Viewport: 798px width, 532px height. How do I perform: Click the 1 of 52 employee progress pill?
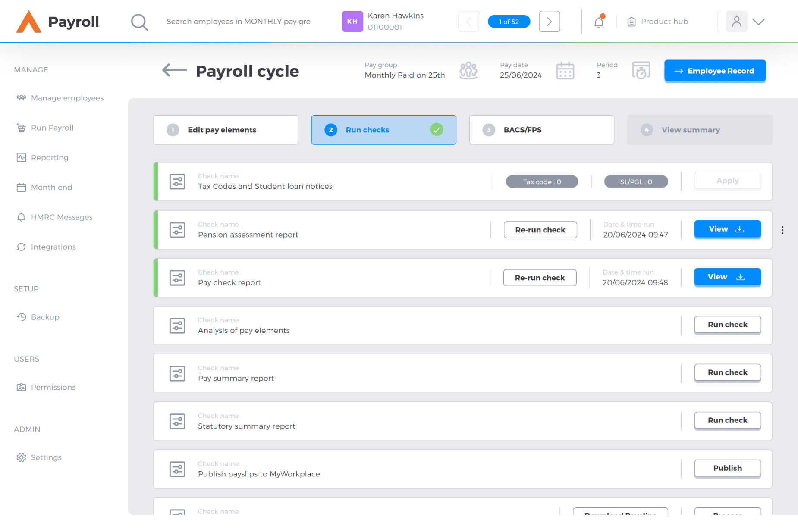point(509,21)
